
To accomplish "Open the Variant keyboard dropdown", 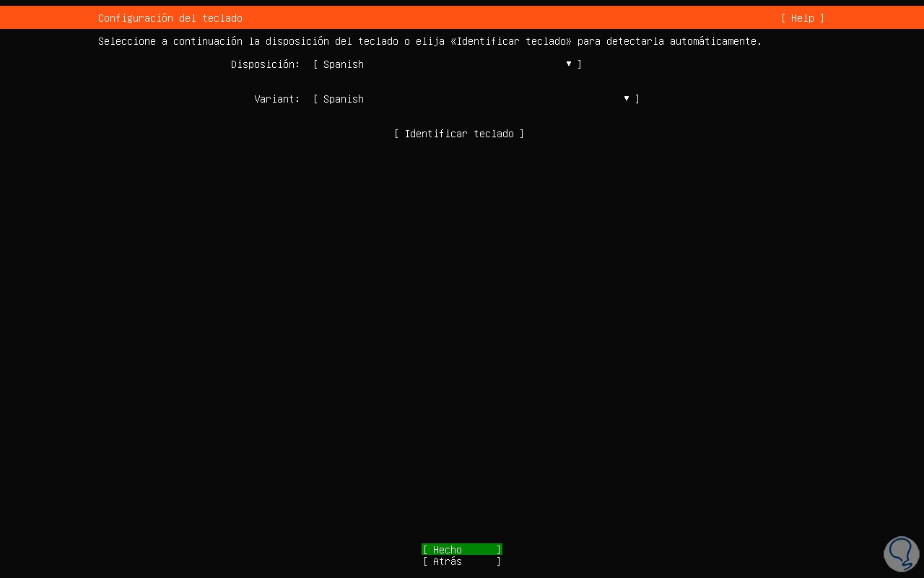I will point(476,99).
